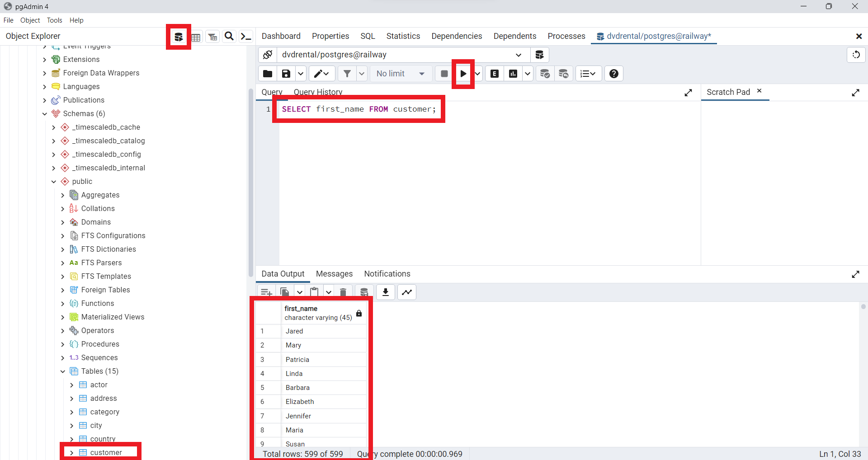868x460 pixels.
Task: Click Stop query square button
Action: [x=444, y=74]
